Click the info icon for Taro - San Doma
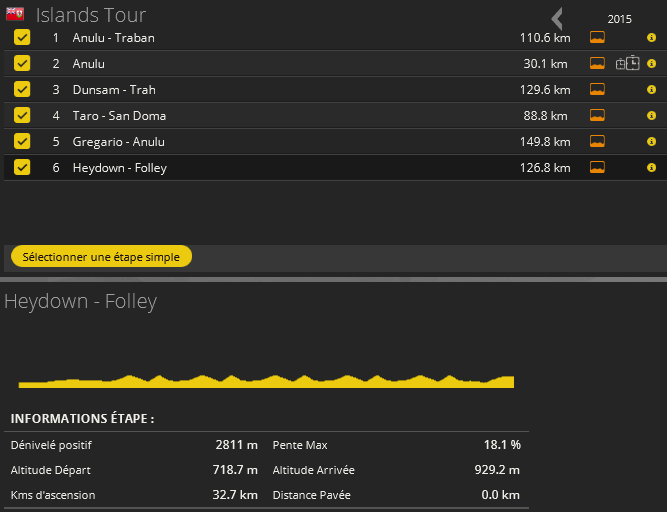667x512 pixels. tap(651, 116)
